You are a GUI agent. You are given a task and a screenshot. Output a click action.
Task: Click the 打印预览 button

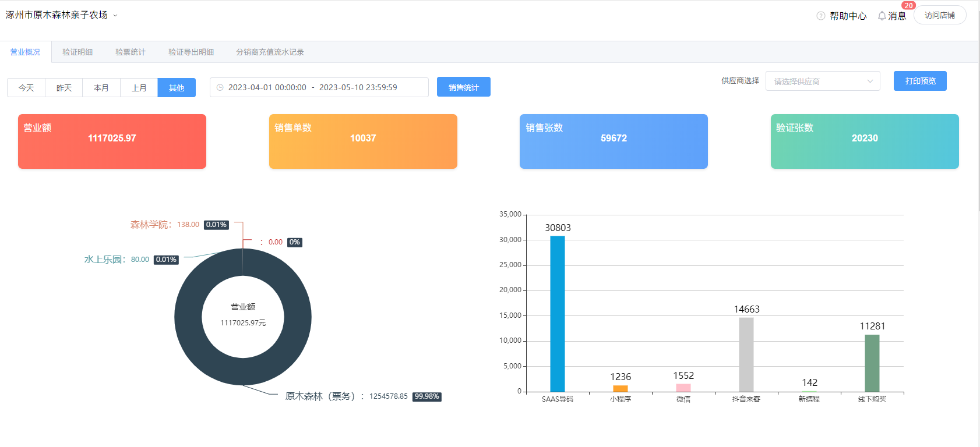pyautogui.click(x=920, y=81)
